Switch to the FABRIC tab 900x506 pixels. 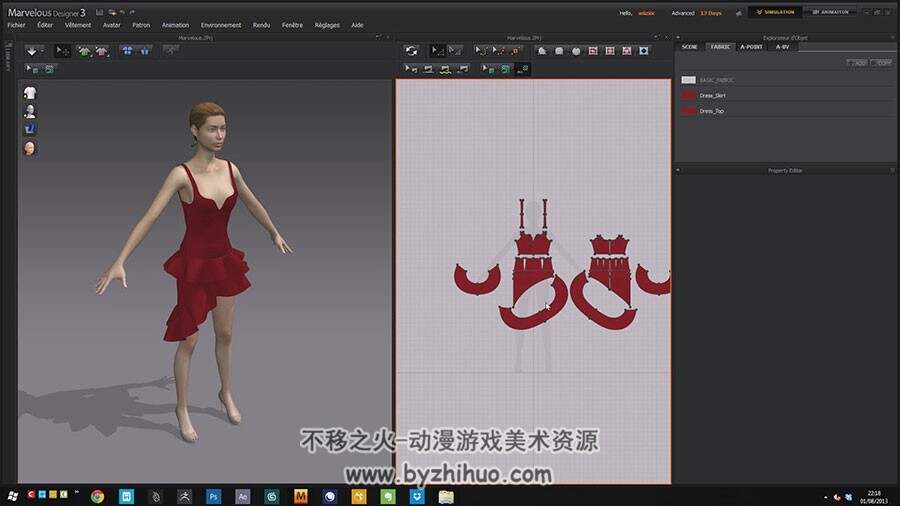tap(720, 47)
